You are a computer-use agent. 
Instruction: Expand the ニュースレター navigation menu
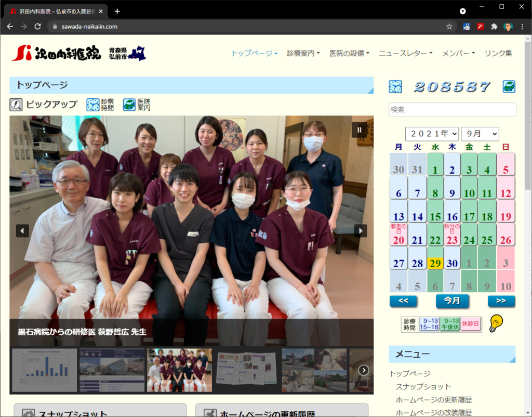[x=405, y=54]
